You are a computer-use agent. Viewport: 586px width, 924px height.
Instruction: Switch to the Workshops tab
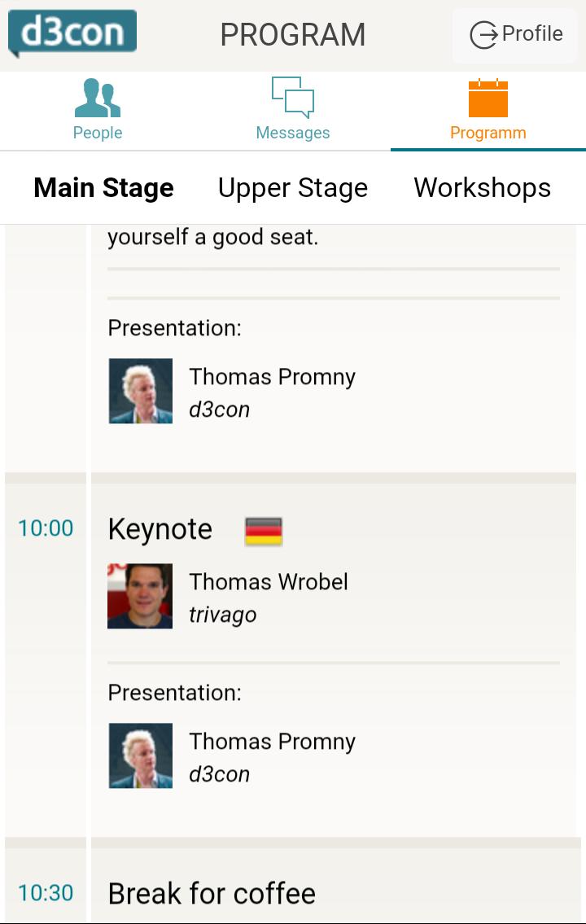(483, 188)
